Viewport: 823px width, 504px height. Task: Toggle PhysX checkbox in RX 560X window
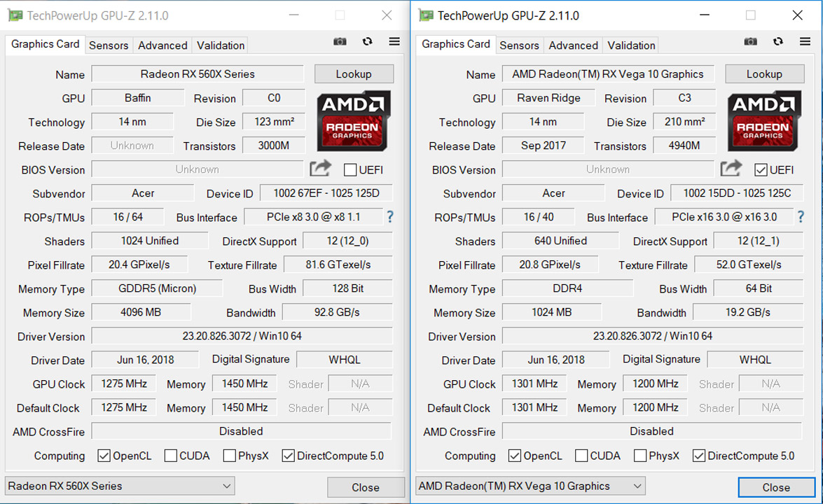(x=229, y=456)
